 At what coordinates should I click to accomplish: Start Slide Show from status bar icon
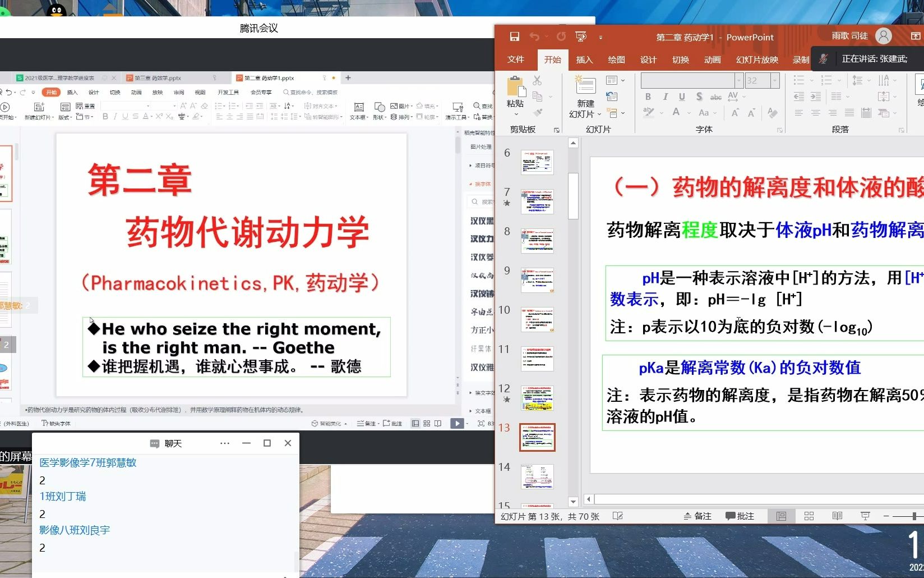(x=865, y=516)
